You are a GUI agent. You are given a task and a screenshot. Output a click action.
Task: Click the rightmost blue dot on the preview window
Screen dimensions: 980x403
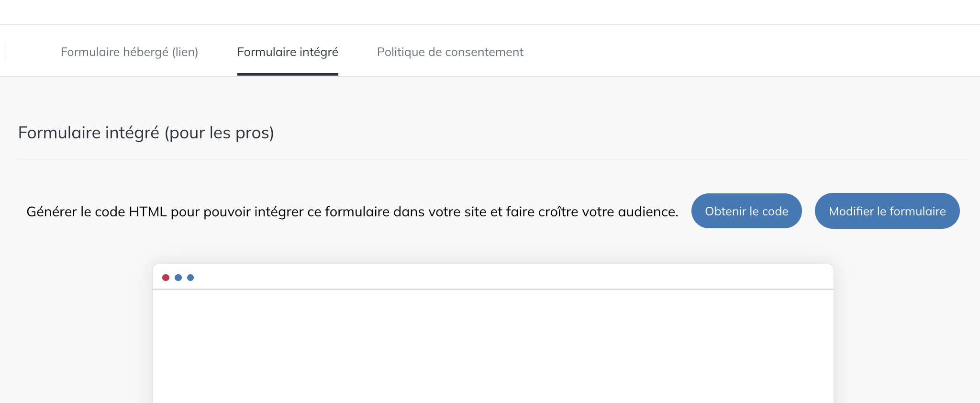pyautogui.click(x=190, y=278)
